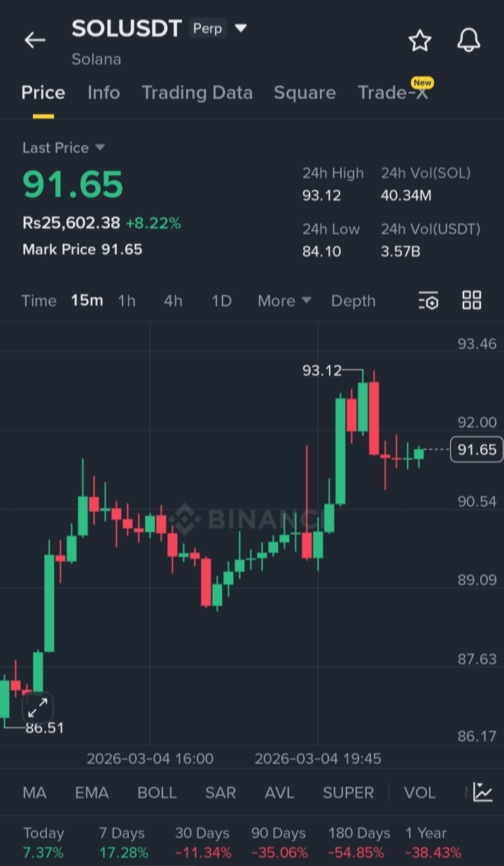Switch chart to Depth view
Image resolution: width=504 pixels, height=866 pixels.
pyautogui.click(x=353, y=301)
